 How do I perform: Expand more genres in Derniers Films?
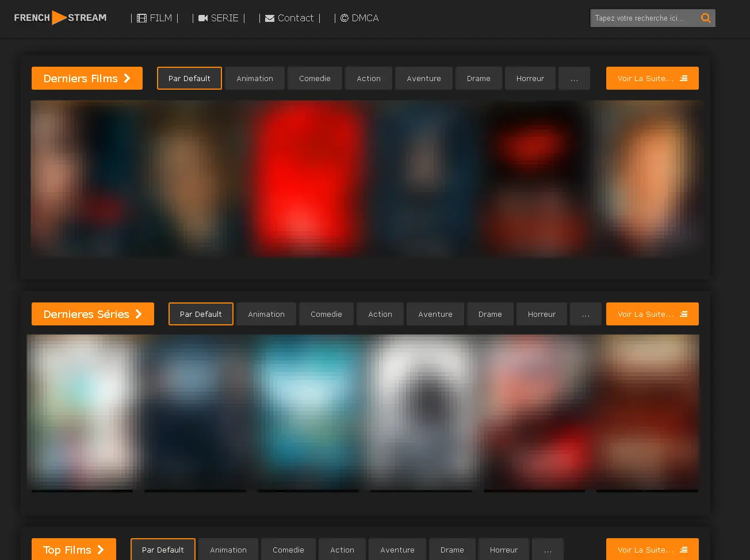tap(574, 78)
